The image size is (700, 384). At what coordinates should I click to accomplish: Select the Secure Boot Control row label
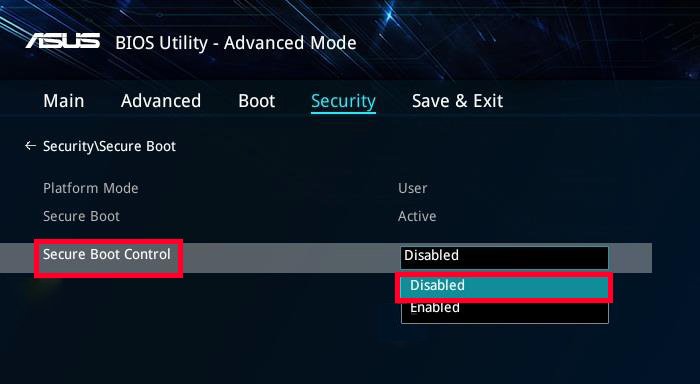[x=107, y=254]
